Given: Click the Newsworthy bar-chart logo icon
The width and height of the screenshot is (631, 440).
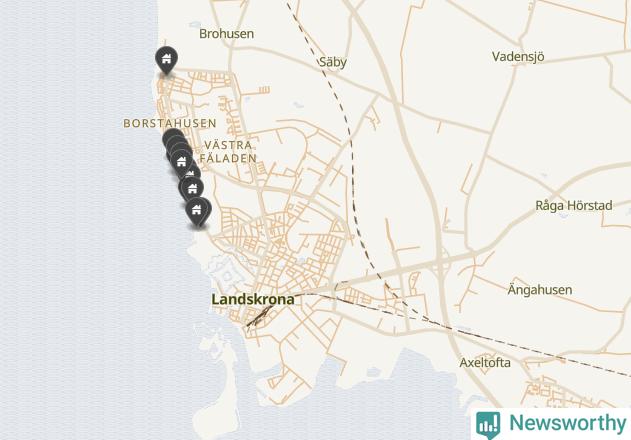Looking at the screenshot, I should click(x=488, y=425).
